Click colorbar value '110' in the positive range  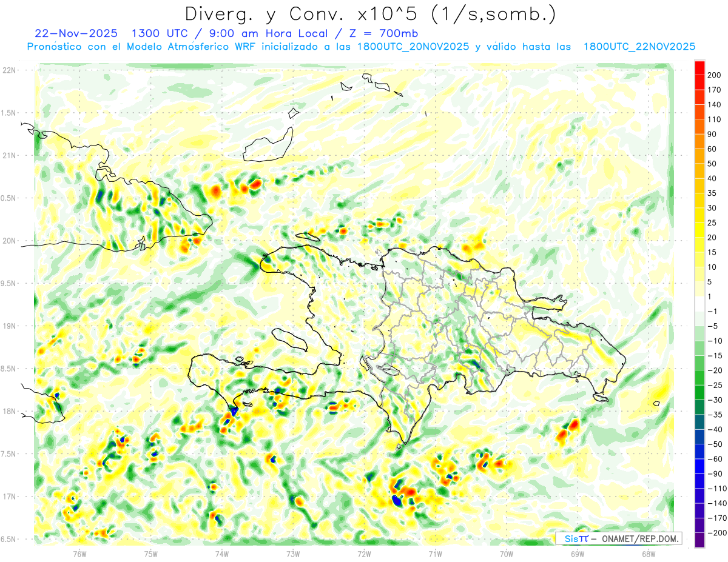714,119
